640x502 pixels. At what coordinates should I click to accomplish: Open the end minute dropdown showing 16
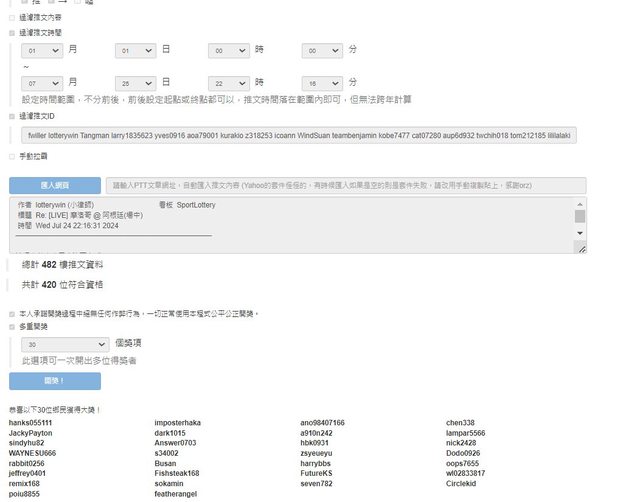click(323, 83)
